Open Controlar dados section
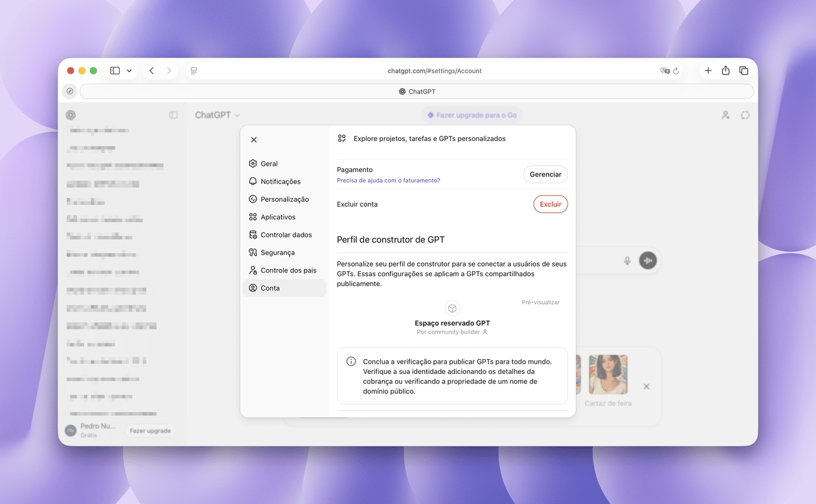816x504 pixels. (x=286, y=235)
